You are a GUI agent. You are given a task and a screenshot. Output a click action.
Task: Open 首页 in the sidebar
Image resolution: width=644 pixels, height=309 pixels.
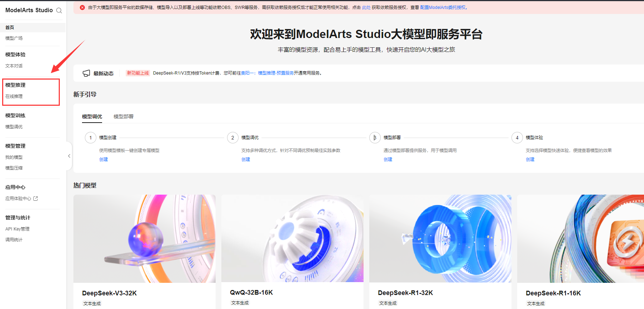(x=10, y=28)
